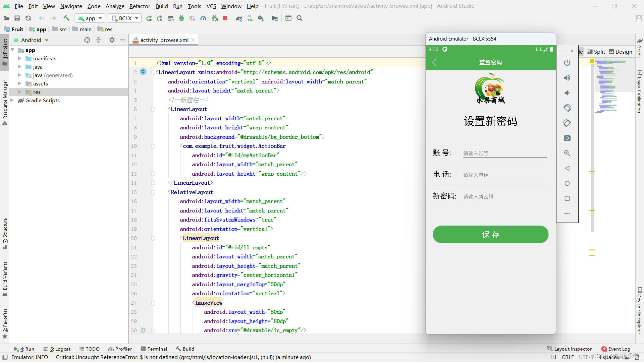Take emulator screenshot with camera icon

(567, 138)
